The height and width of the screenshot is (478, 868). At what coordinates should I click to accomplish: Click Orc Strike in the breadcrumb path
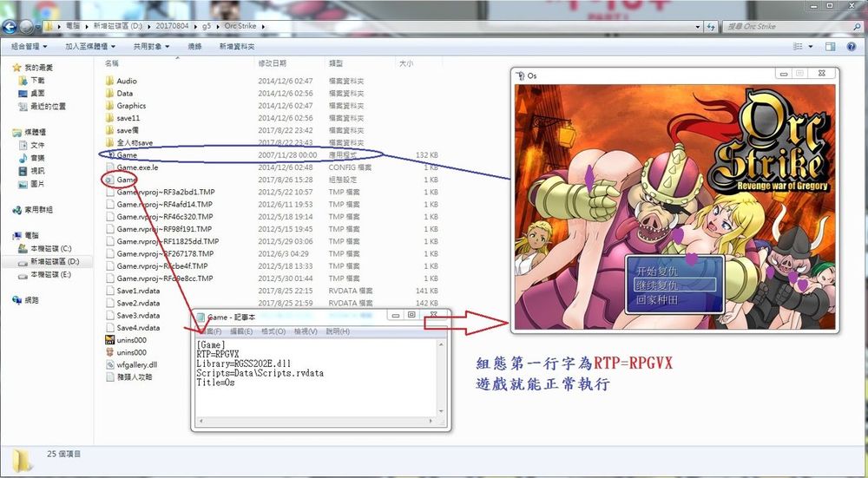click(x=240, y=26)
